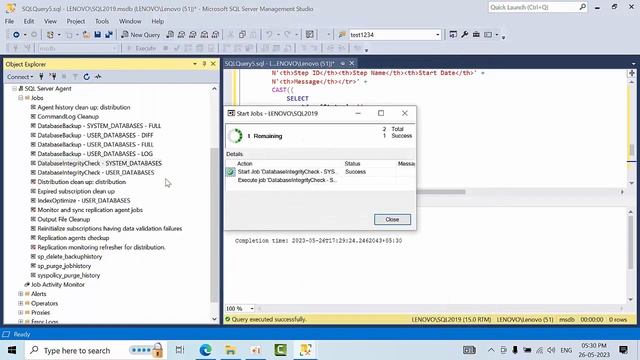Screen dimensions: 640x360
Task: Open the View menu
Action: [x=50, y=21]
